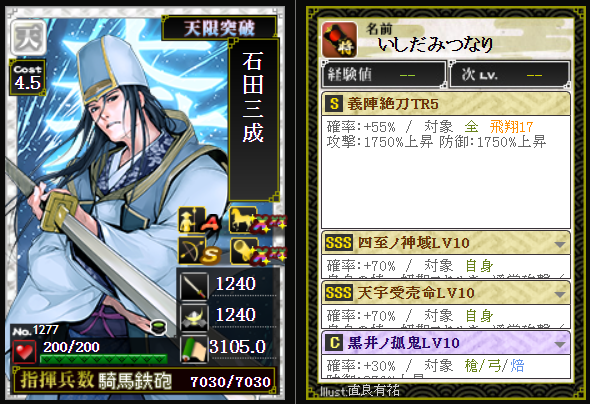Viewport: 590px width, 404px height.
Task: Click the green HP gauge bar
Action: 103,359
